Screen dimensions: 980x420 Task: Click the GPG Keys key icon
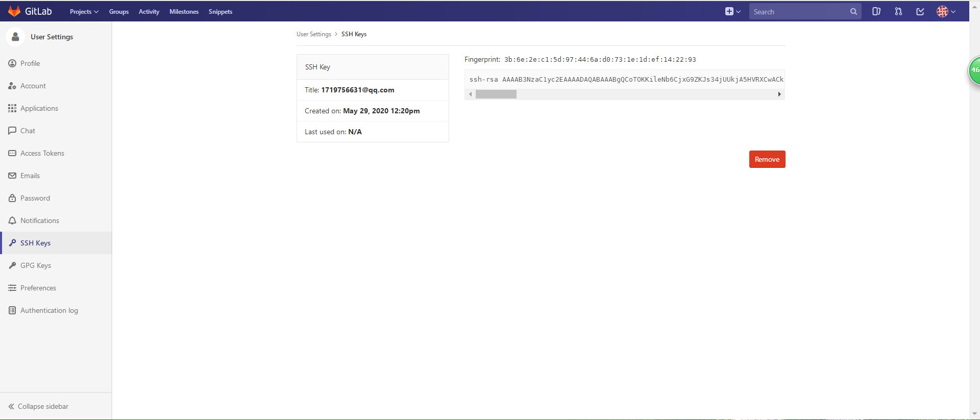point(12,265)
